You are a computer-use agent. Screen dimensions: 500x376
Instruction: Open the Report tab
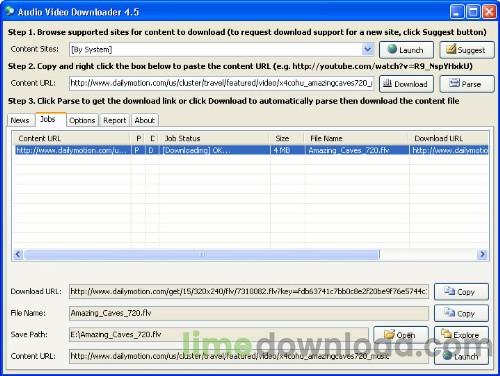pos(115,120)
